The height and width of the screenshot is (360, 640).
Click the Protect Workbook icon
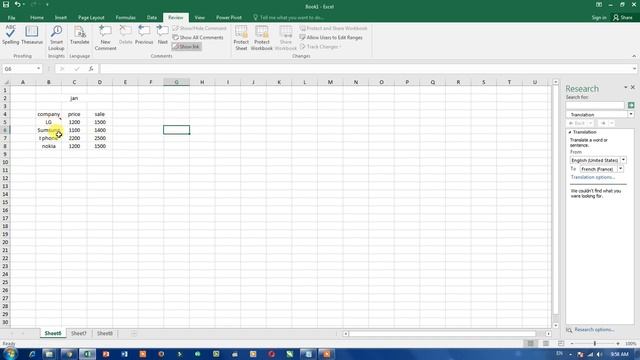(x=262, y=38)
